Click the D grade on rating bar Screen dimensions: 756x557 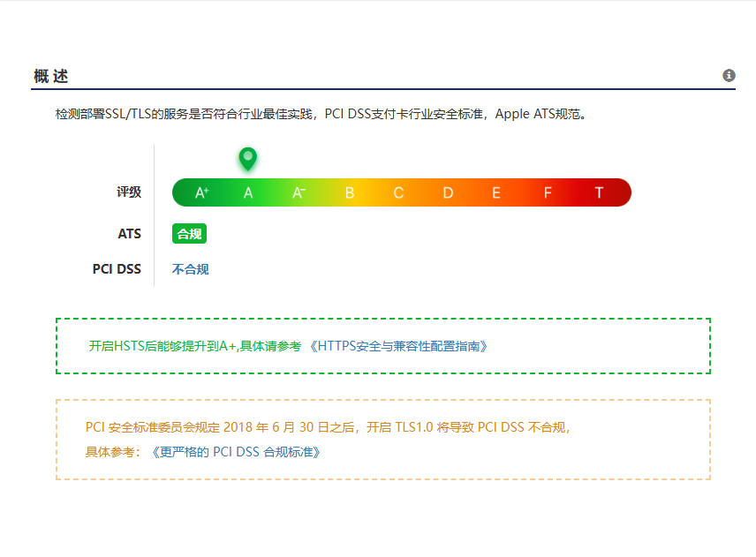click(448, 192)
